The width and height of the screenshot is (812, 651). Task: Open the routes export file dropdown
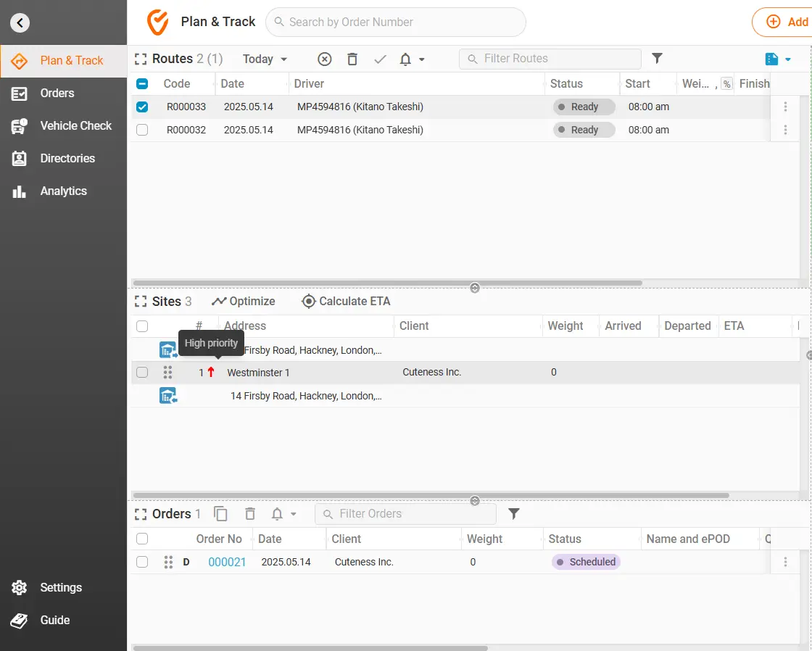(777, 59)
